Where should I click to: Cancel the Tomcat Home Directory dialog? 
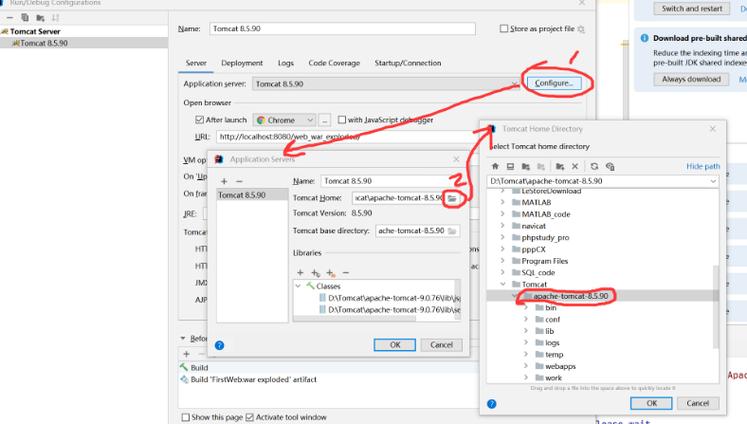697,404
